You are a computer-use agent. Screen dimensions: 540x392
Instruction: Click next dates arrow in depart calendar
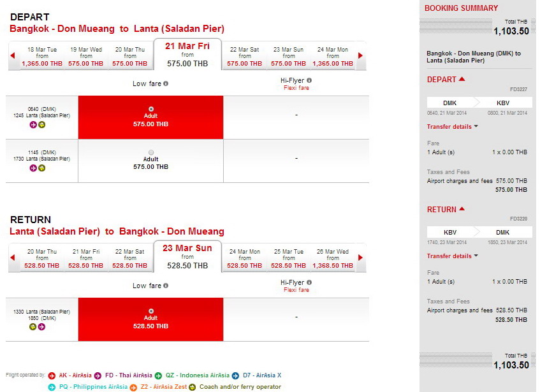click(360, 56)
